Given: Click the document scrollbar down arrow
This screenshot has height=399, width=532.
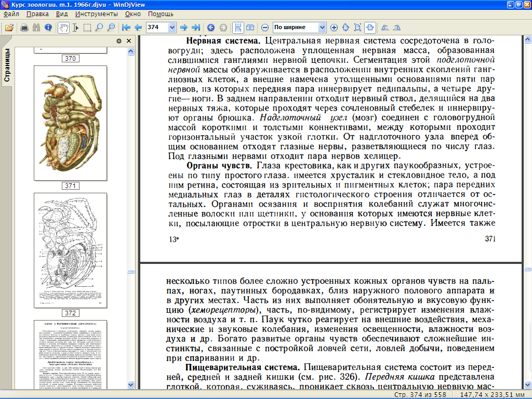Looking at the screenshot, I should tap(528, 385).
